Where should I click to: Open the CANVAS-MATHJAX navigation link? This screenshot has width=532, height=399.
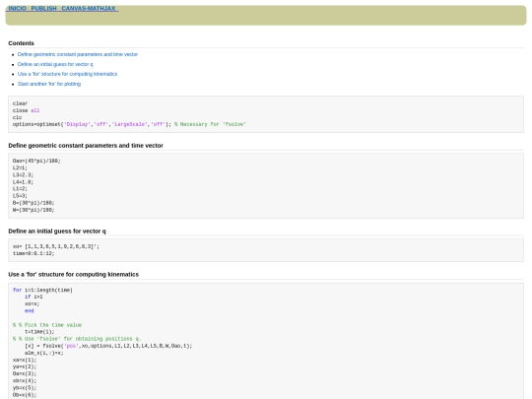pyautogui.click(x=89, y=9)
